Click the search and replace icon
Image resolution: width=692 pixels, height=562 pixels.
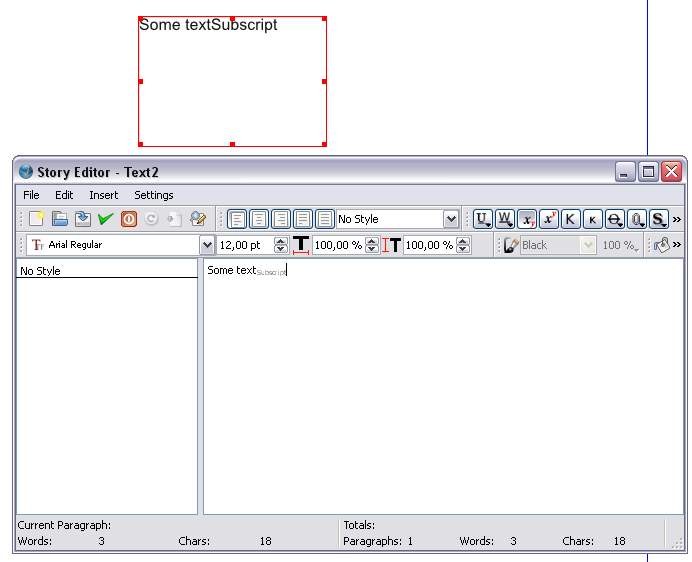pyautogui.click(x=198, y=219)
